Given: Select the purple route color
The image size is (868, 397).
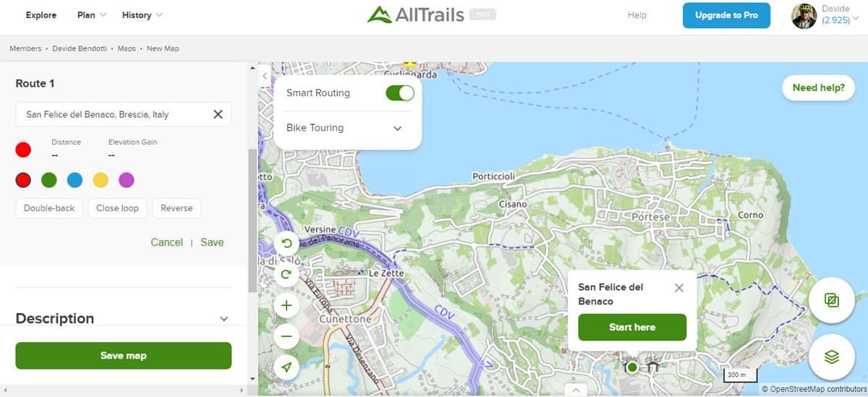Looking at the screenshot, I should [x=126, y=179].
